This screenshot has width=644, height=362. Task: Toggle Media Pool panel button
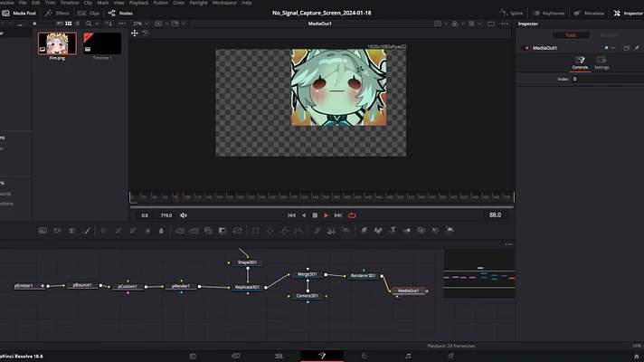19,14
